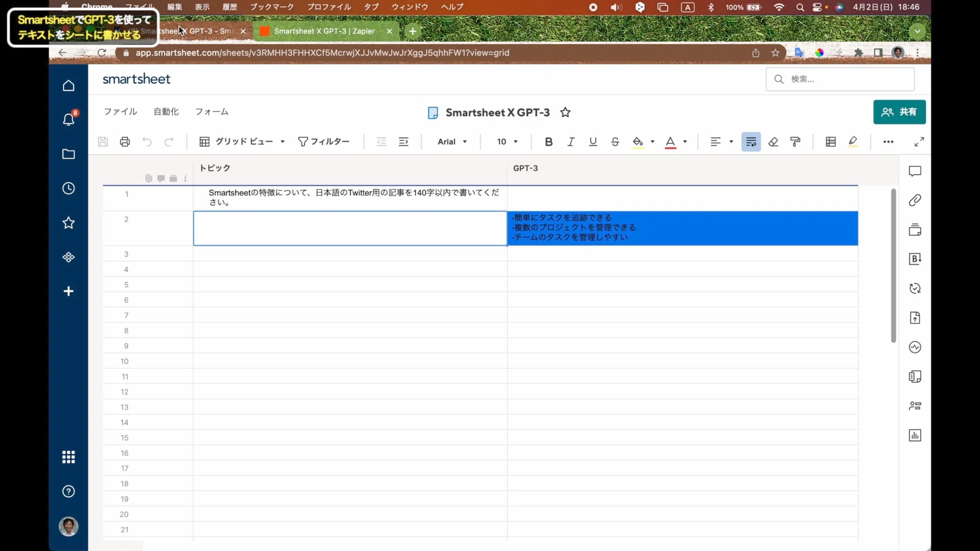Click the 共有 share button
The width and height of the screenshot is (980, 551).
coord(899,112)
